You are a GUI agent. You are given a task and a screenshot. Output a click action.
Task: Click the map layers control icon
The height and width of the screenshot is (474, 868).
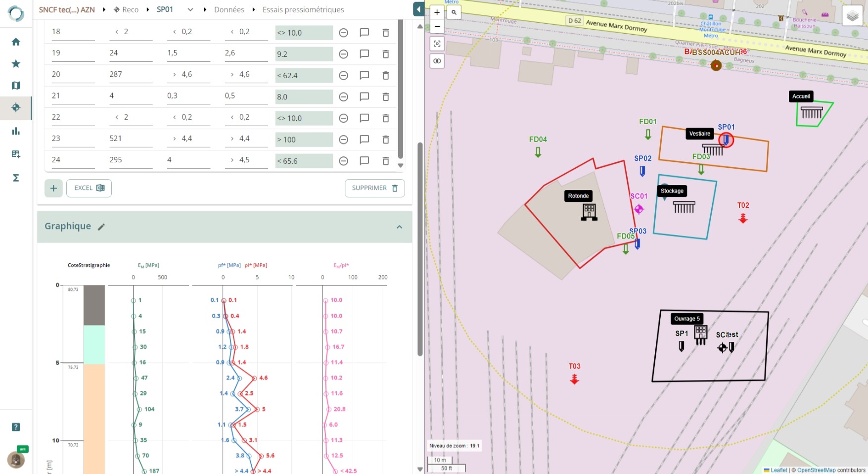point(852,16)
